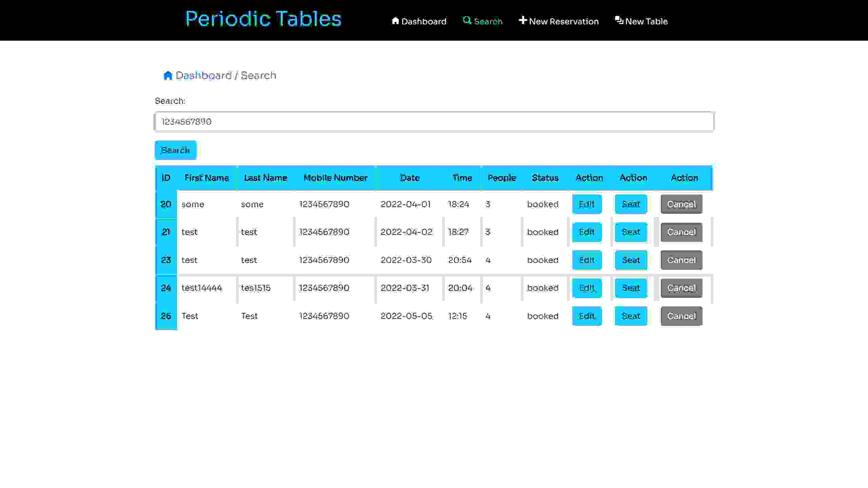This screenshot has height=488, width=868.
Task: Cancel reservation ID 26
Action: click(681, 316)
